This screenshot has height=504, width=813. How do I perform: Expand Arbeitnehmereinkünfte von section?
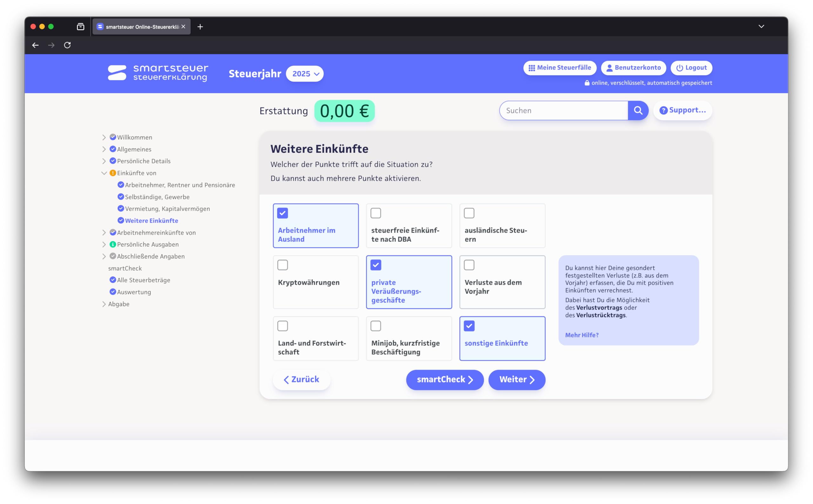pyautogui.click(x=104, y=232)
